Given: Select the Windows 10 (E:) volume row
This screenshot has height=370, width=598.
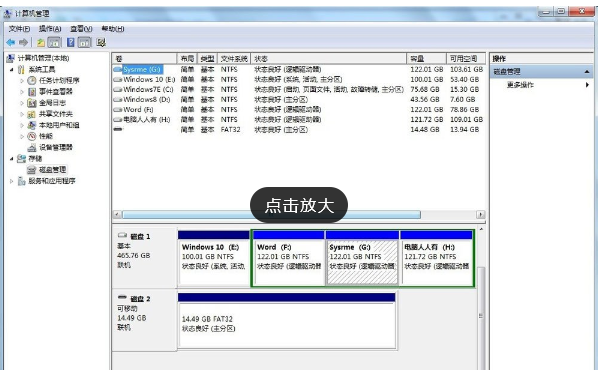Looking at the screenshot, I should click(x=298, y=79).
